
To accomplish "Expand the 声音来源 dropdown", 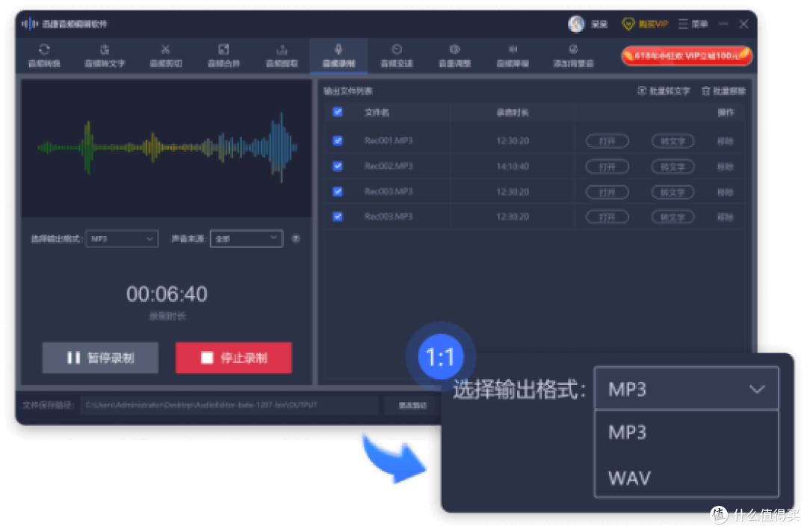I will [247, 239].
